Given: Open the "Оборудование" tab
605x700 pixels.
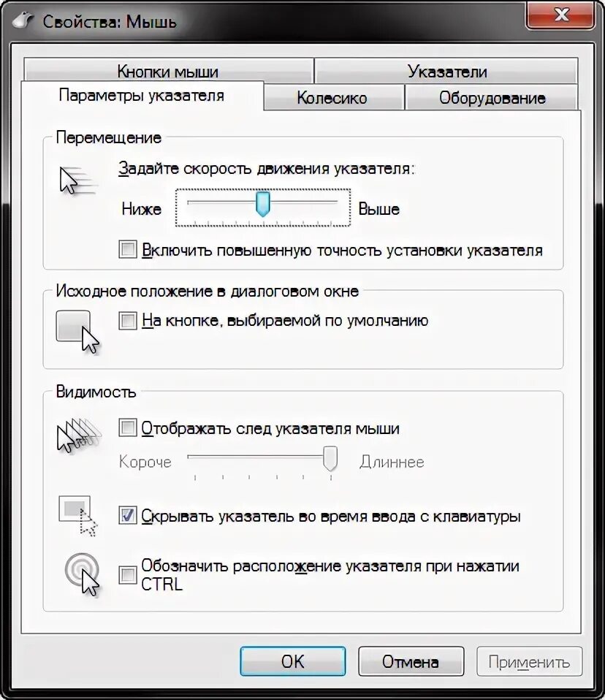Looking at the screenshot, I should (492, 98).
